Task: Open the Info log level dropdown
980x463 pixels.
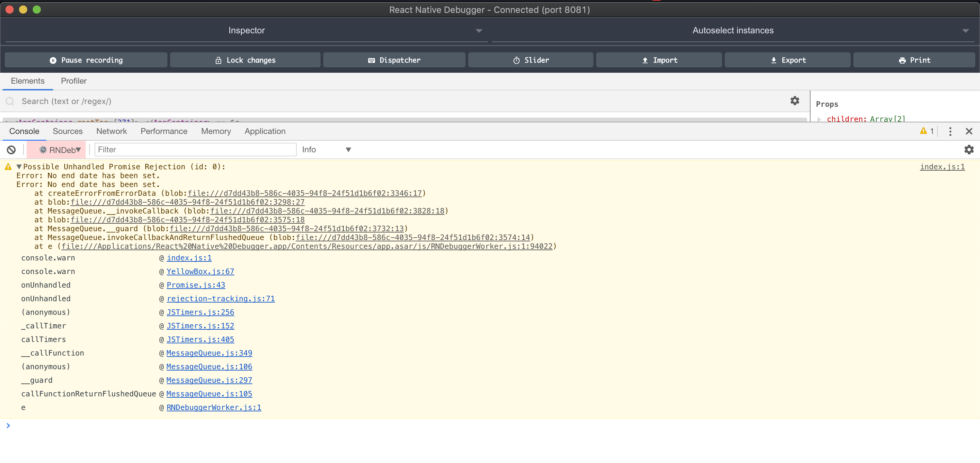Action: tap(326, 149)
